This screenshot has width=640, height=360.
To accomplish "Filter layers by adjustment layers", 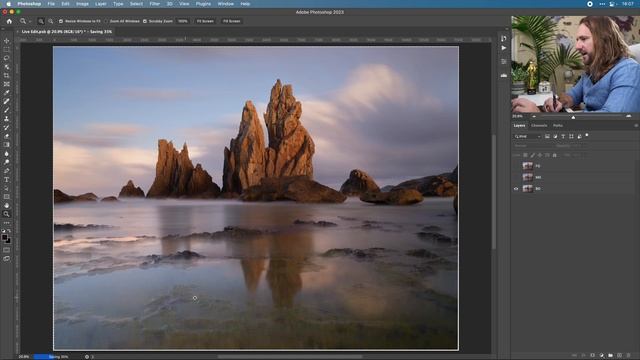I will pos(555,136).
